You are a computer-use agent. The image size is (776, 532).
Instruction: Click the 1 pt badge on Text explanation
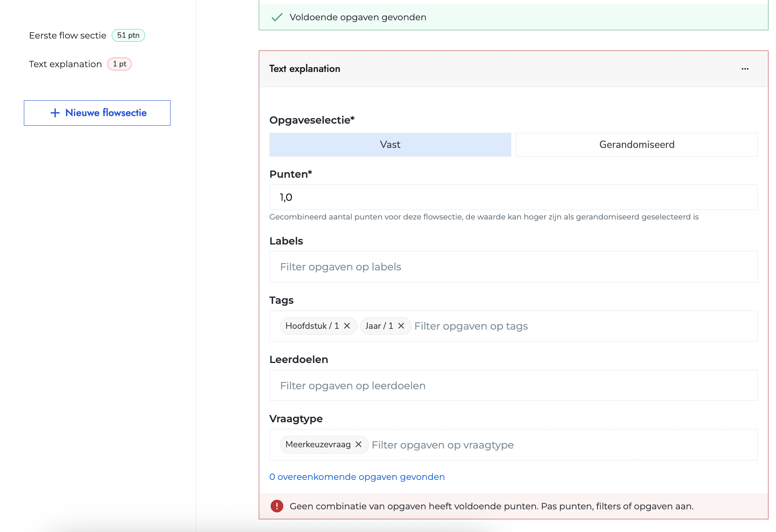coord(119,64)
